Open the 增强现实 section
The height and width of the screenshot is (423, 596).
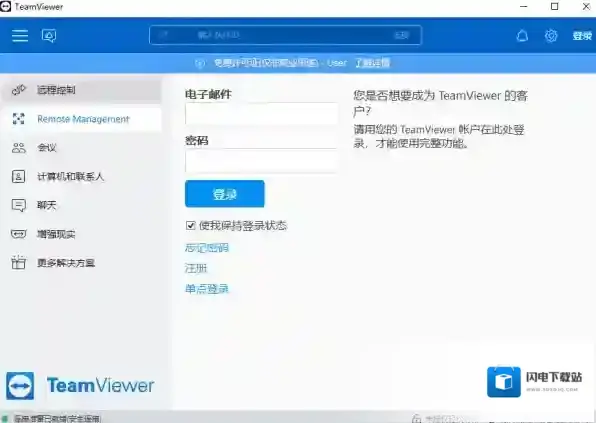81,234
